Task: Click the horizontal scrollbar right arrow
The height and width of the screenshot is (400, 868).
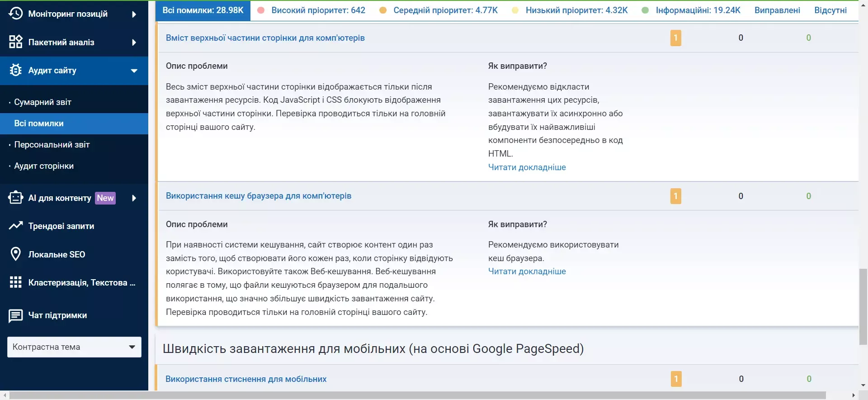Action: pyautogui.click(x=854, y=395)
